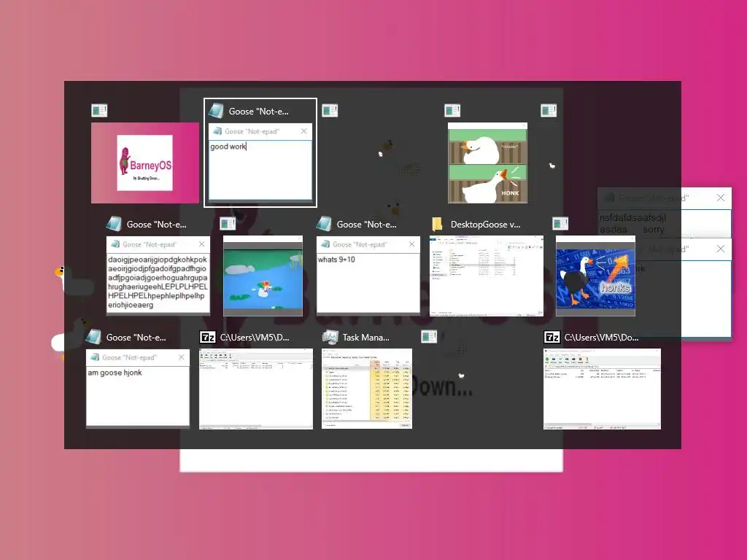Image resolution: width=747 pixels, height=560 pixels.
Task: Select the BarneyOS Shutting Down thumbnail
Action: point(145,163)
